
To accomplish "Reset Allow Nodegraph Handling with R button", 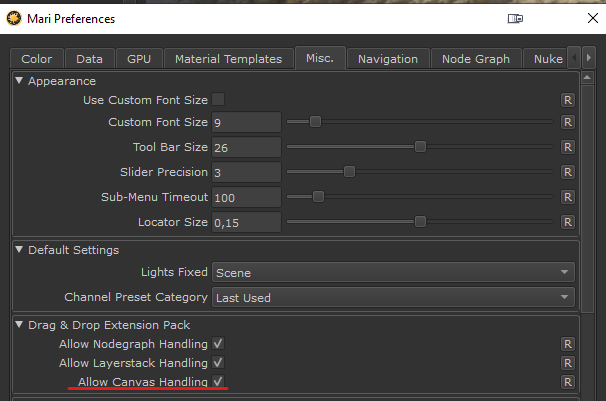I will tap(567, 344).
